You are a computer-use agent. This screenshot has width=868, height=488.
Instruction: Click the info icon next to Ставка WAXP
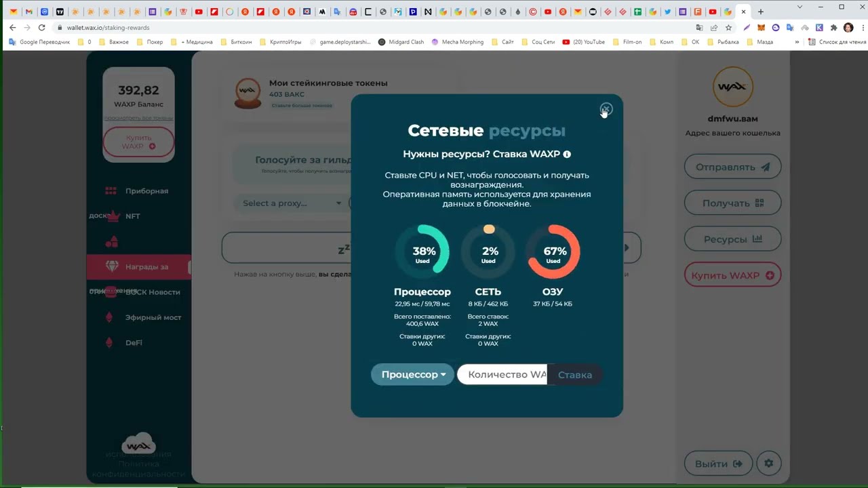click(x=567, y=154)
